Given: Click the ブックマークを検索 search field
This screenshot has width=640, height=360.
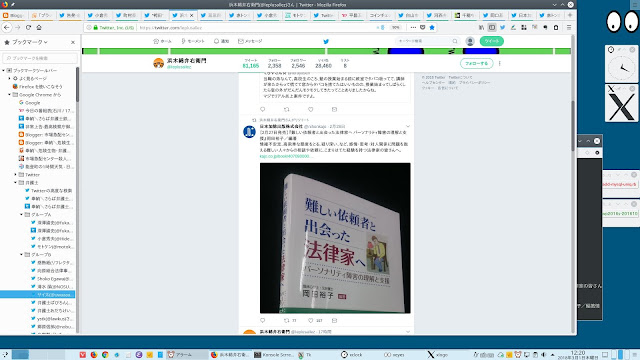Looking at the screenshot, I should 40,58.
